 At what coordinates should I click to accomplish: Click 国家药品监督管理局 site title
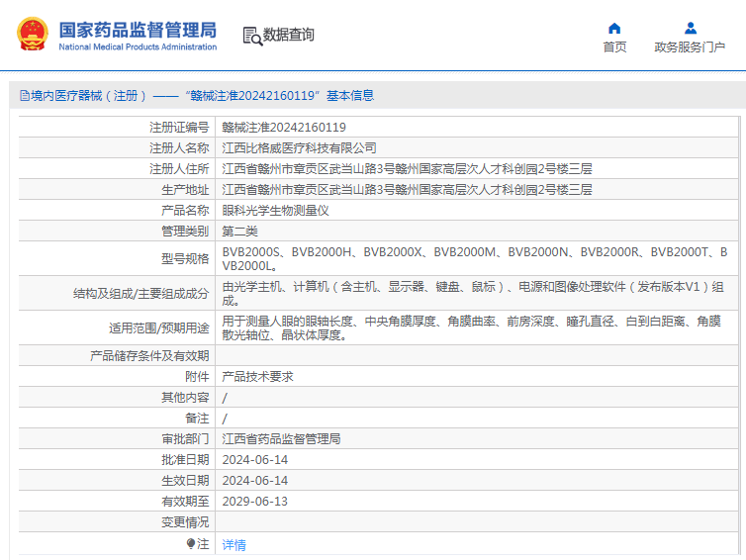pyautogui.click(x=138, y=30)
